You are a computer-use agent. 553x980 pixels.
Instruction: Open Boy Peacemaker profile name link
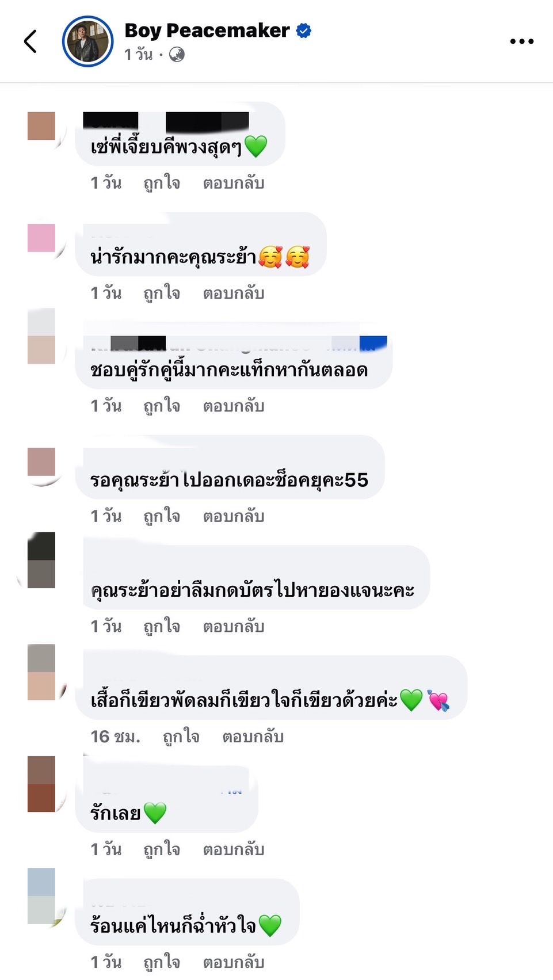[x=207, y=30]
